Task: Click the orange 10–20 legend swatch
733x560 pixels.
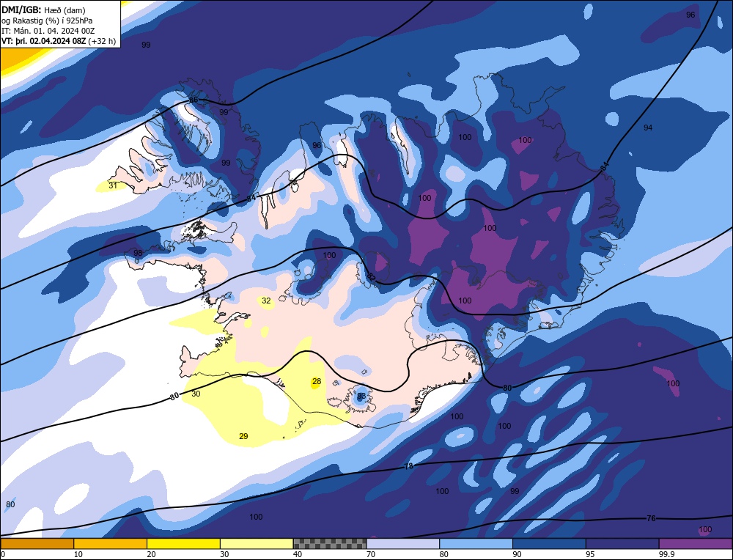Action: 111,544
